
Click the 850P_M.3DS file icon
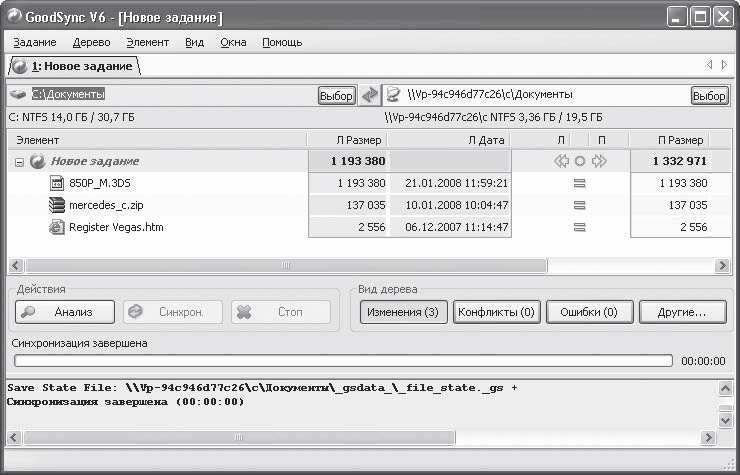(57, 183)
